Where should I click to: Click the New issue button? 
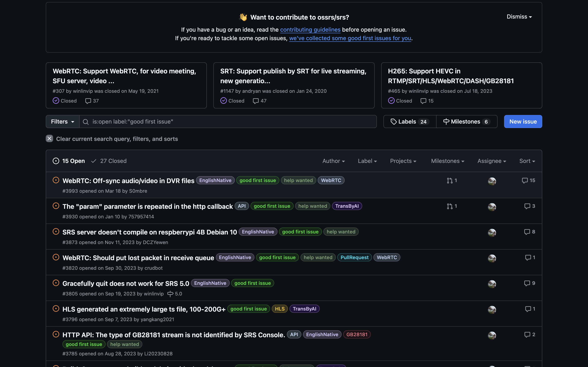pos(523,122)
